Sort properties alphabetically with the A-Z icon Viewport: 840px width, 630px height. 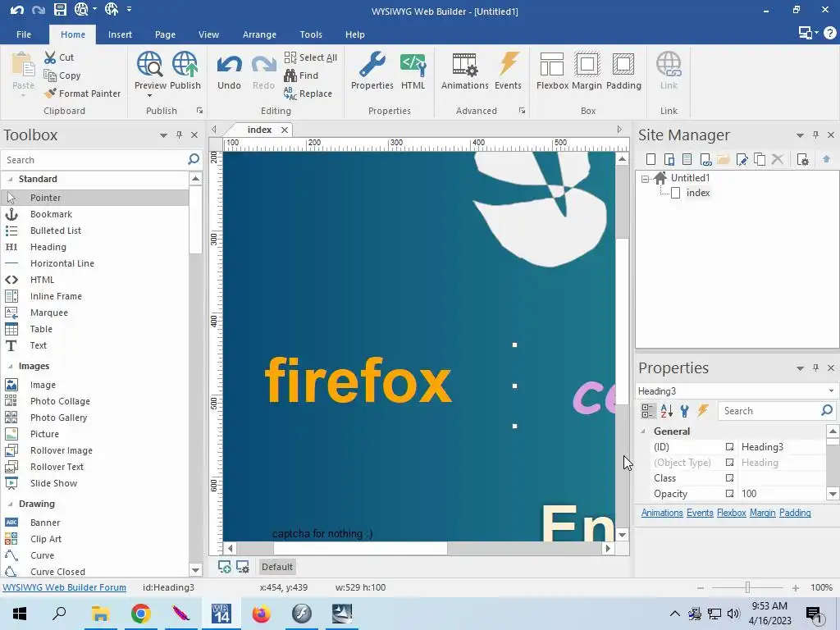click(666, 411)
